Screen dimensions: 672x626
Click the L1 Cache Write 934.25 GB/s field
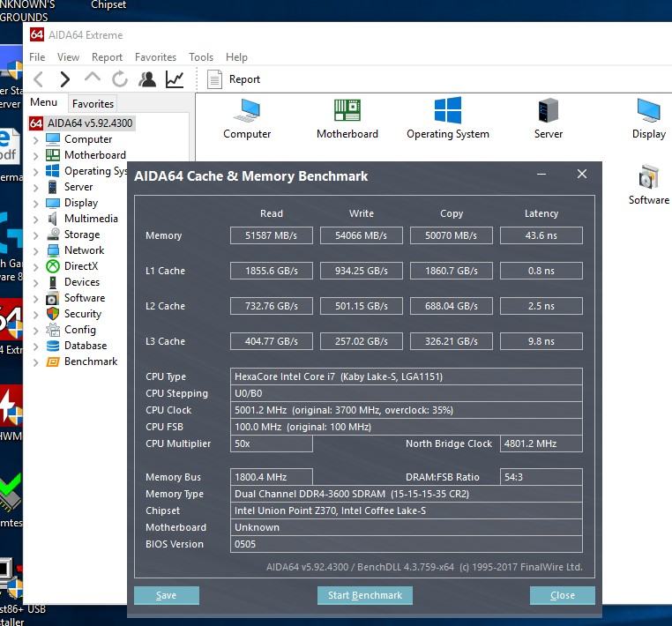click(362, 271)
